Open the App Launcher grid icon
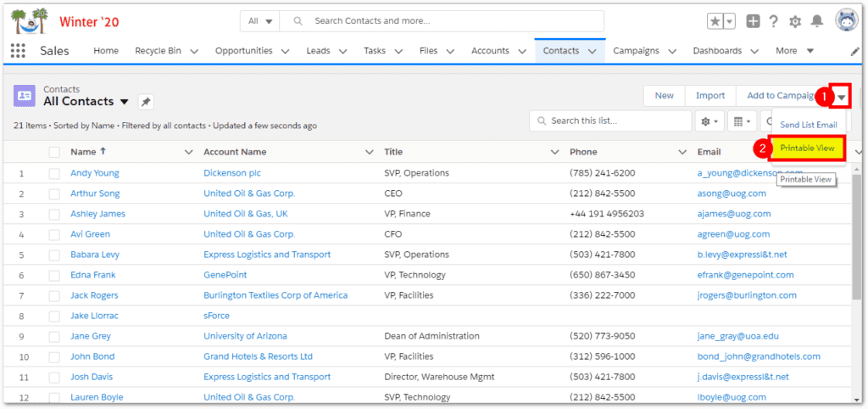The image size is (868, 409). pos(19,50)
